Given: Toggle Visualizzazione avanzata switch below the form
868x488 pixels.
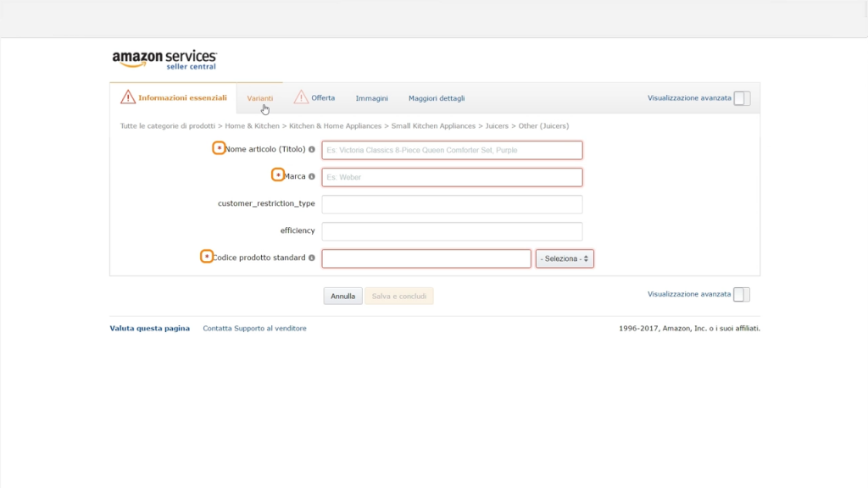Looking at the screenshot, I should coord(742,295).
